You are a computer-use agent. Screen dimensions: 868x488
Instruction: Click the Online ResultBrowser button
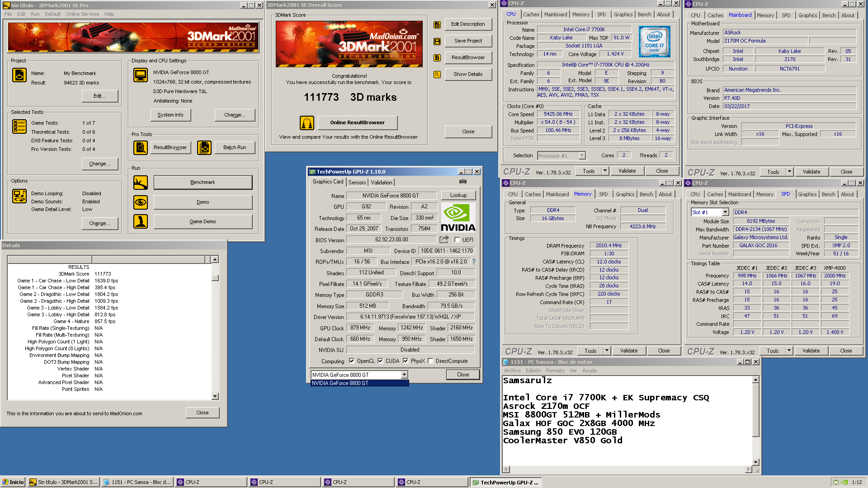tap(357, 122)
